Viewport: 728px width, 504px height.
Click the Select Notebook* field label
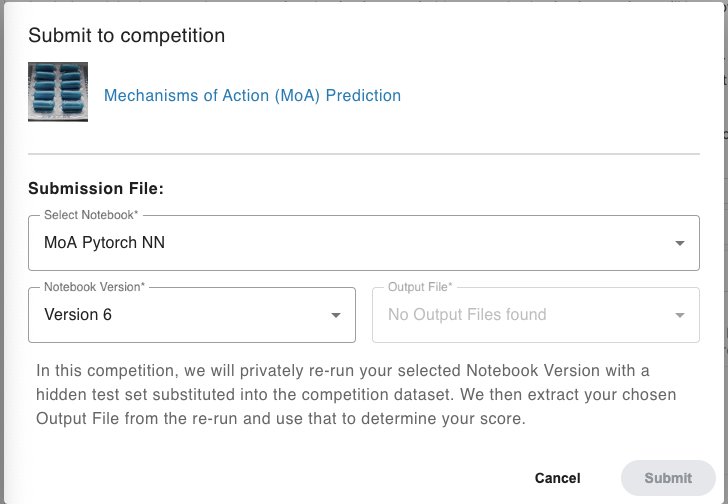click(91, 215)
